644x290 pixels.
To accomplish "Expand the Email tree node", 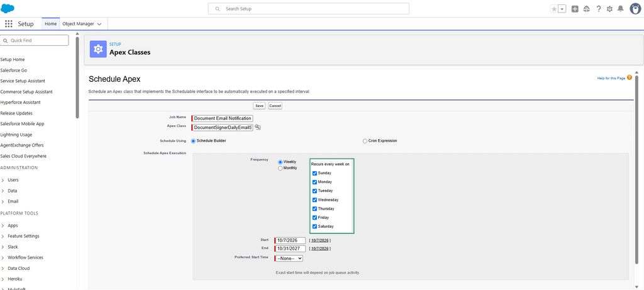I will (3, 202).
